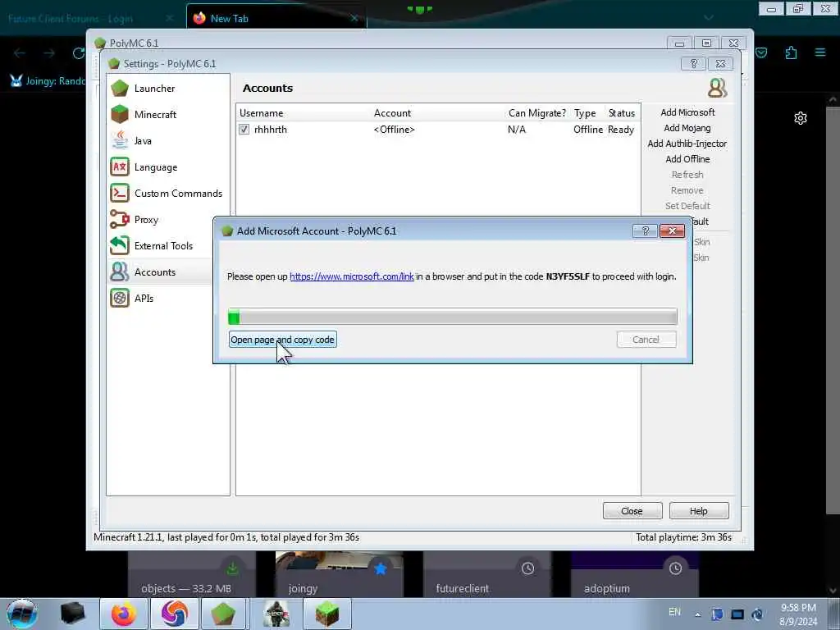This screenshot has width=840, height=630.
Task: Expand the Firefox tab list chevron
Action: (709, 18)
